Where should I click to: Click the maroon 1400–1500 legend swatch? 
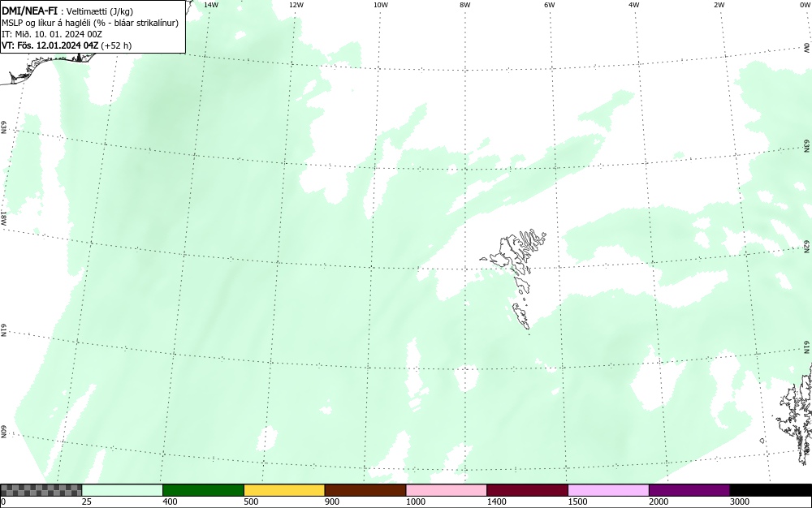tap(527, 490)
